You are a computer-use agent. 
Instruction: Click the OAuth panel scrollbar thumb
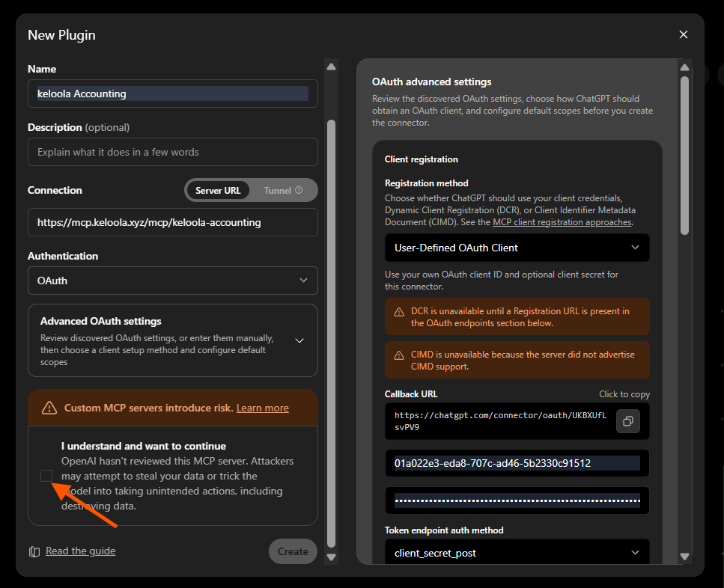[x=684, y=156]
